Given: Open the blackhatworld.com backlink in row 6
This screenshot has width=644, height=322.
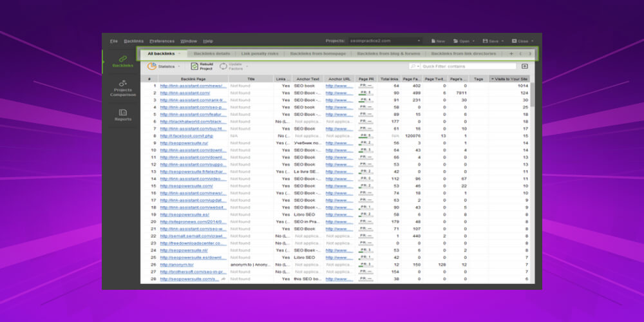Looking at the screenshot, I should click(x=193, y=122).
